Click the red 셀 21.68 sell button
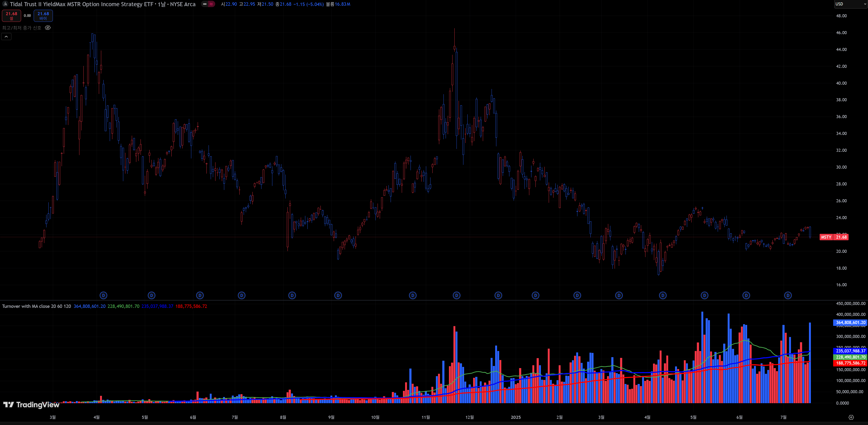This screenshot has height=425, width=868. (x=11, y=15)
